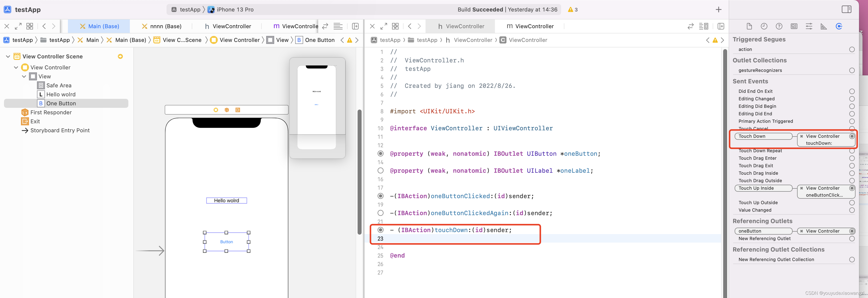868x298 pixels.
Task: Select the Main (Base) editor tab
Action: coord(99,26)
